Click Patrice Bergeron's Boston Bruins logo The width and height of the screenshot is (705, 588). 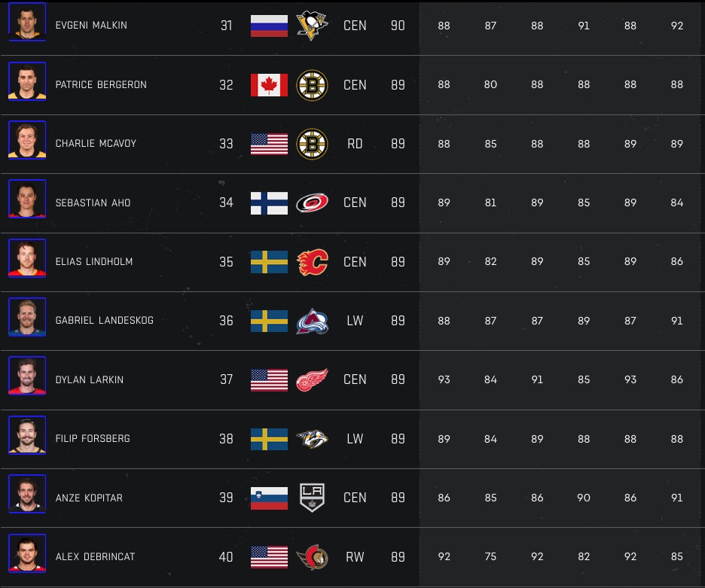click(312, 85)
